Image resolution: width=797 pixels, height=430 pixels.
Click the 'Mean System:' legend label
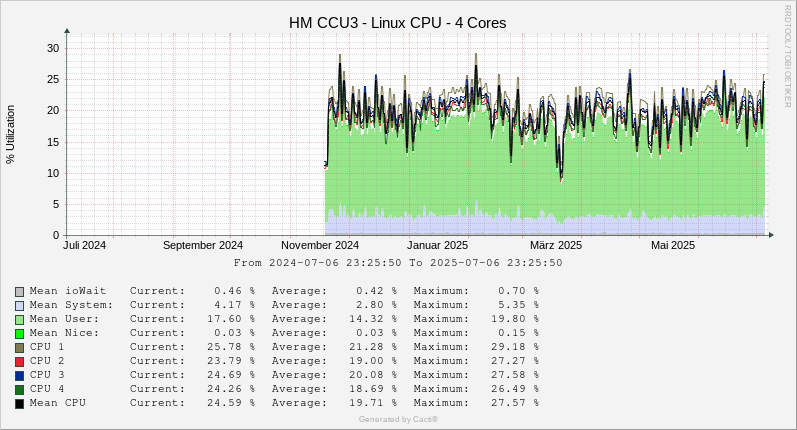tap(71, 305)
